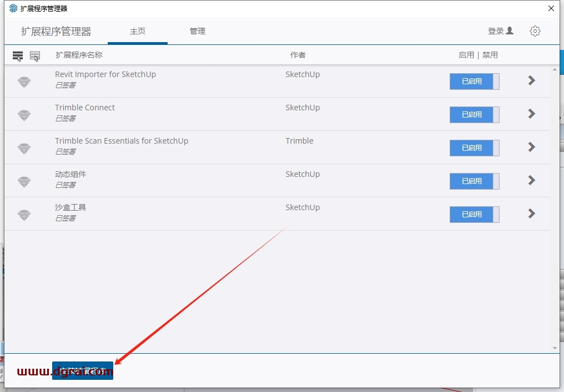Expand the Trimble Connect details chevron
The image size is (564, 392).
point(532,114)
